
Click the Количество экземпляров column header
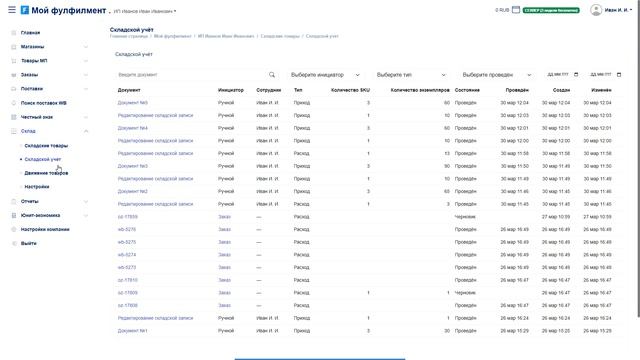click(420, 90)
